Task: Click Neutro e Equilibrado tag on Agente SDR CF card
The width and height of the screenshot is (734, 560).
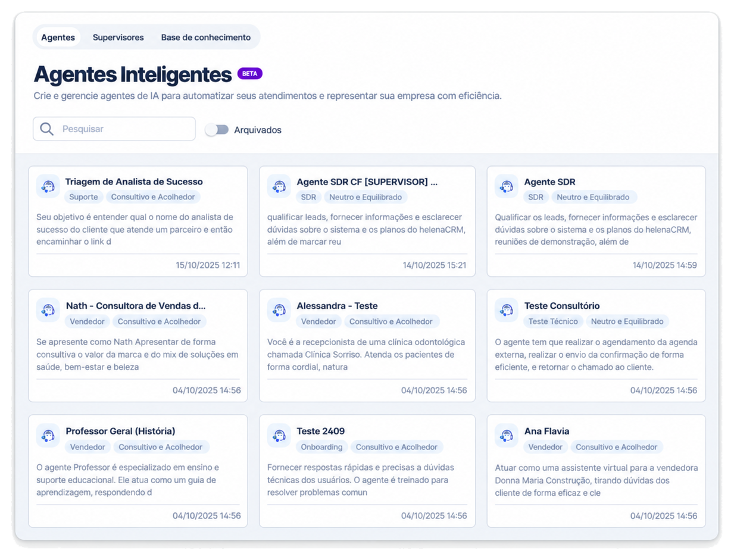Action: click(x=366, y=197)
